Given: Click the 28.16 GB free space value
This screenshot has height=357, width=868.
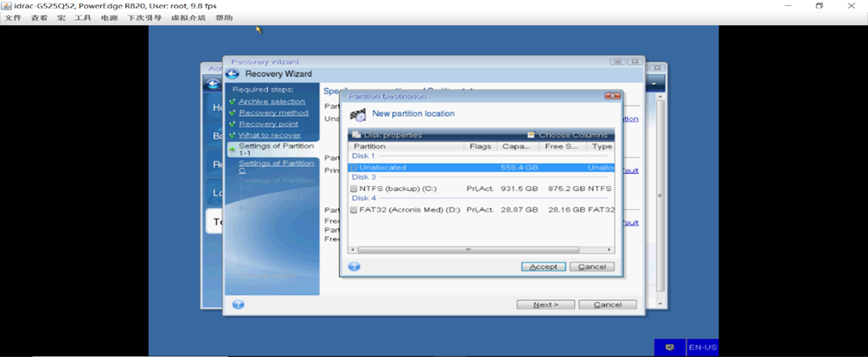Looking at the screenshot, I should [x=566, y=210].
